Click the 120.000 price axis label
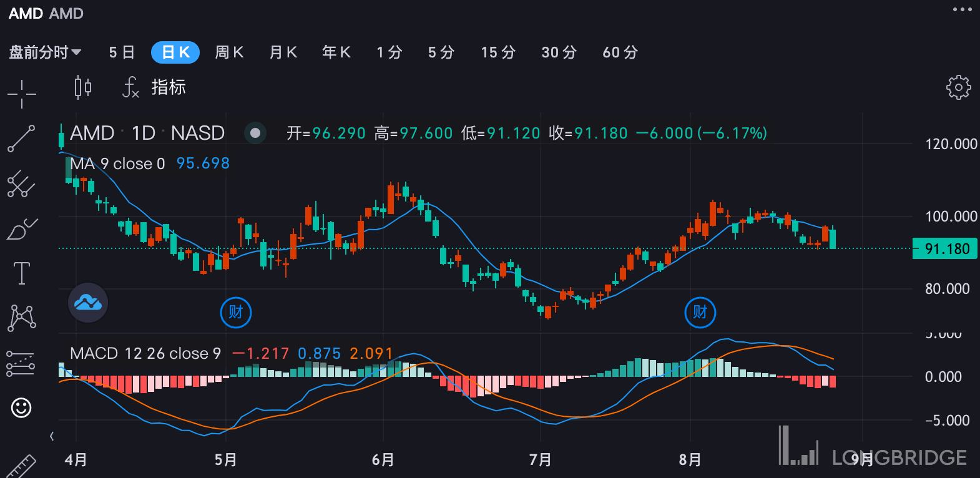The height and width of the screenshot is (478, 980). click(951, 144)
